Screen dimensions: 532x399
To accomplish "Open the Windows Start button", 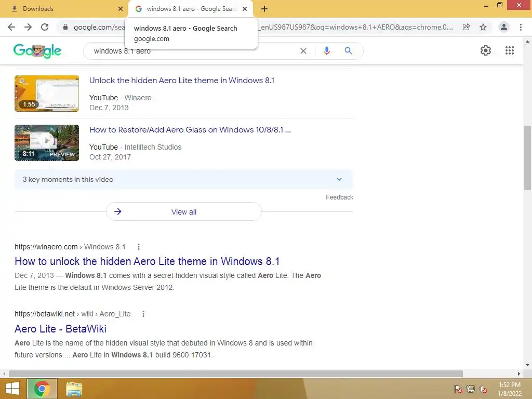I will pos(12,389).
